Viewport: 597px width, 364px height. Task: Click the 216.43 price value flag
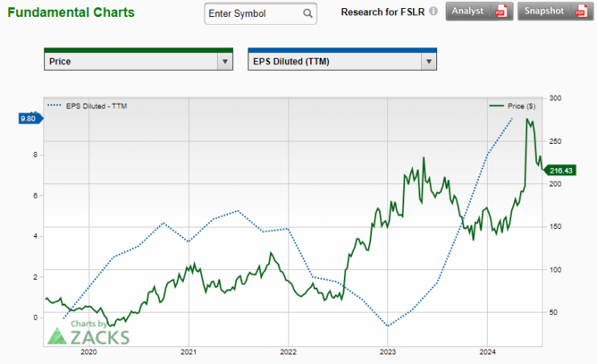559,170
